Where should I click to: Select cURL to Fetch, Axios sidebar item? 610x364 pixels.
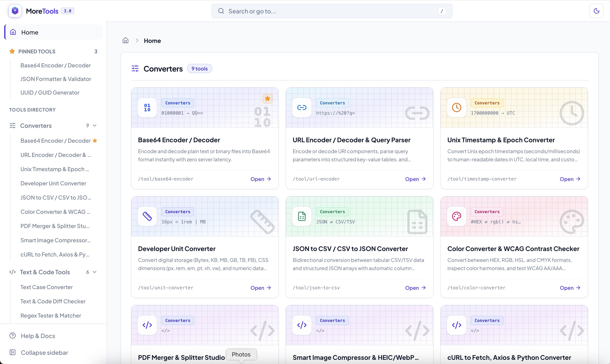click(55, 255)
